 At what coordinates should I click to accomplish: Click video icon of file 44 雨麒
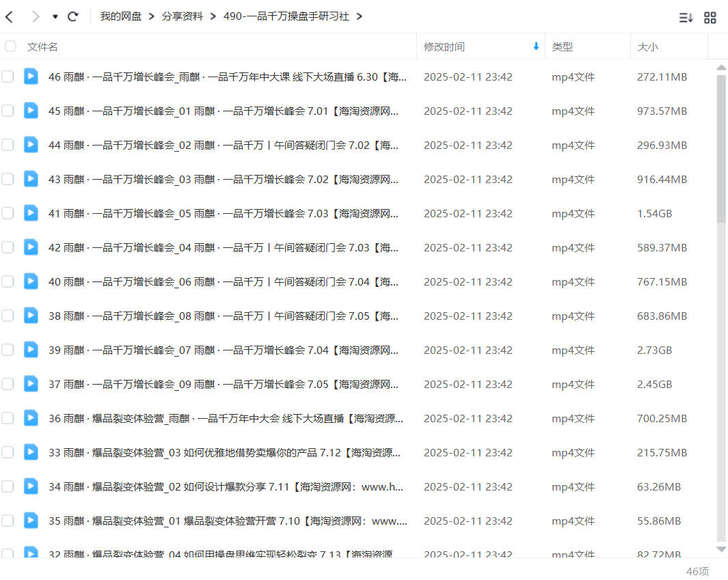click(31, 144)
